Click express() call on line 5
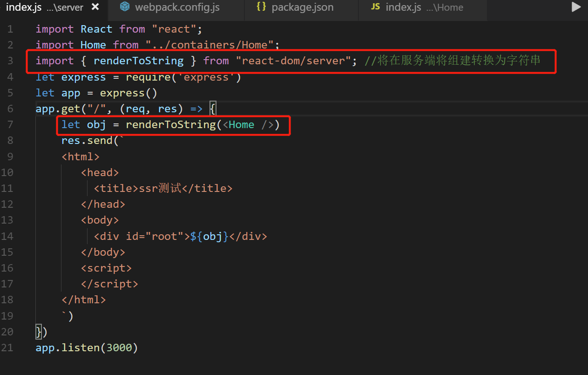 tap(128, 93)
